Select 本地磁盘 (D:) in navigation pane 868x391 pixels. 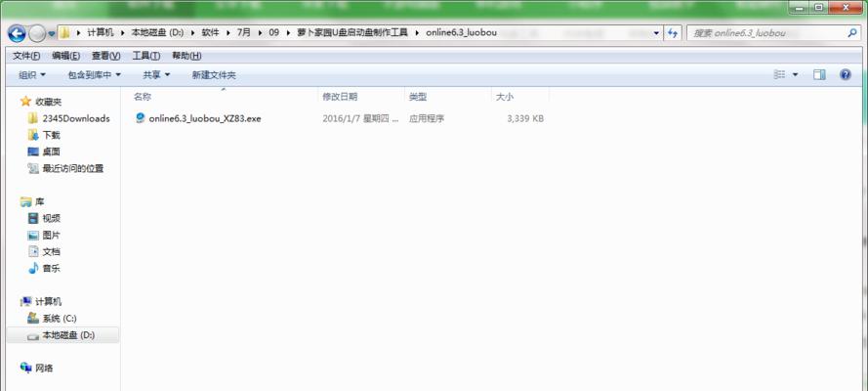pyautogui.click(x=68, y=335)
